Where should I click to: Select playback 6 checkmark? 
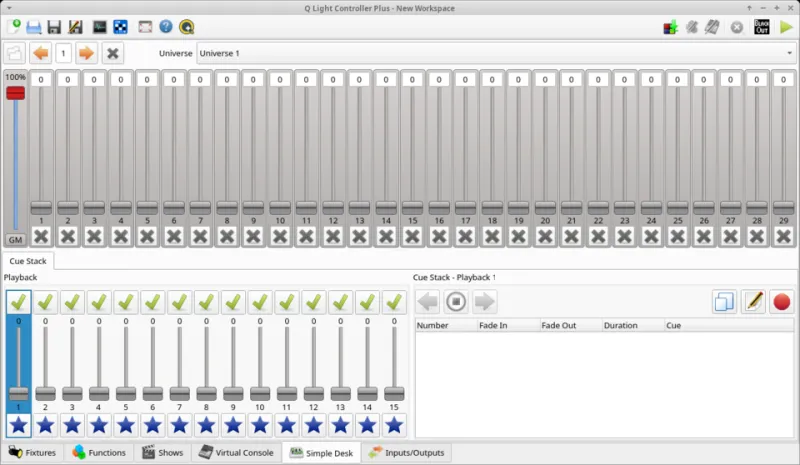(153, 302)
